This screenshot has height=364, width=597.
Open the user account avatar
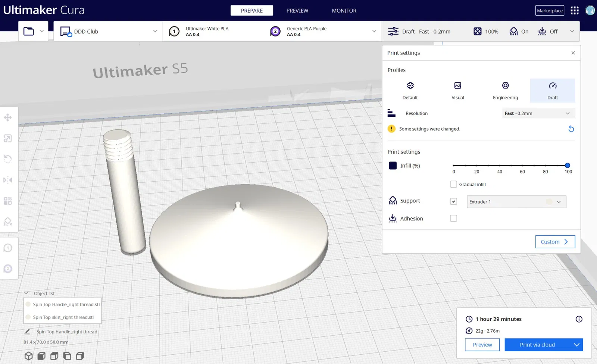click(x=590, y=10)
